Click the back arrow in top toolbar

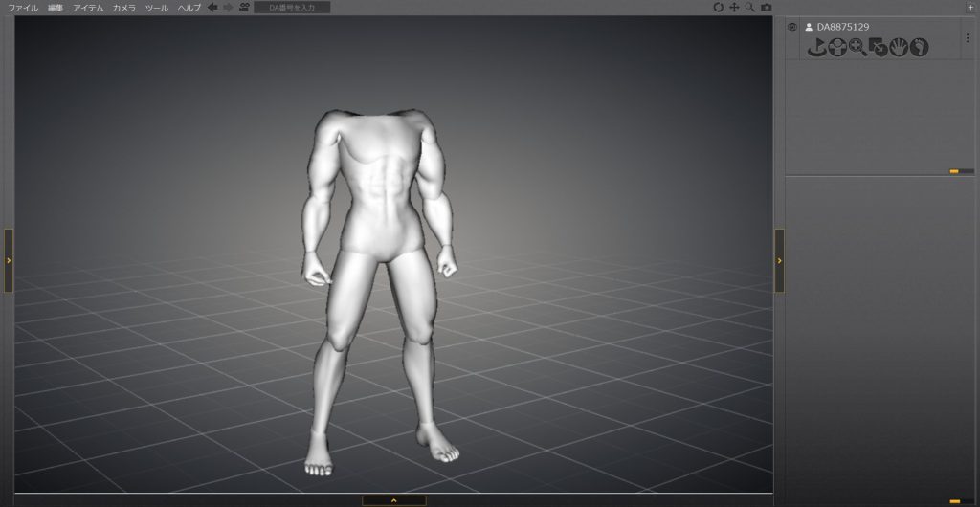click(x=212, y=7)
